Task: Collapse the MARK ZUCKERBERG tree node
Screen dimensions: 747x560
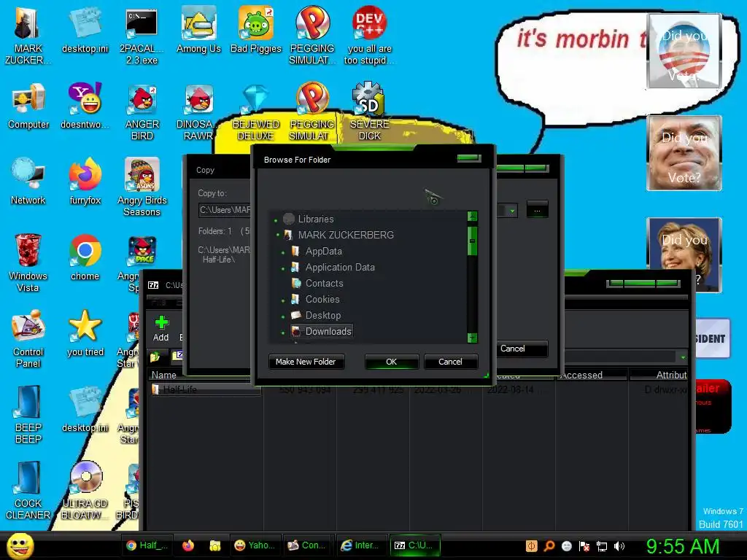Action: tap(278, 235)
